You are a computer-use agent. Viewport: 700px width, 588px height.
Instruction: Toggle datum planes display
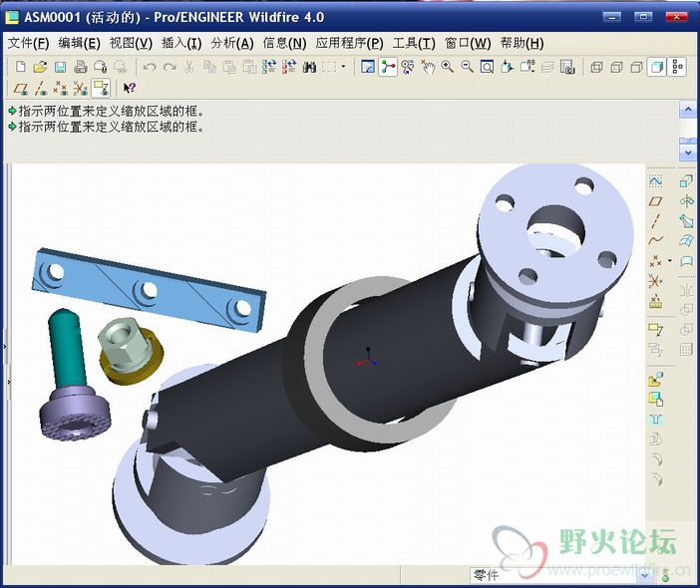21,88
